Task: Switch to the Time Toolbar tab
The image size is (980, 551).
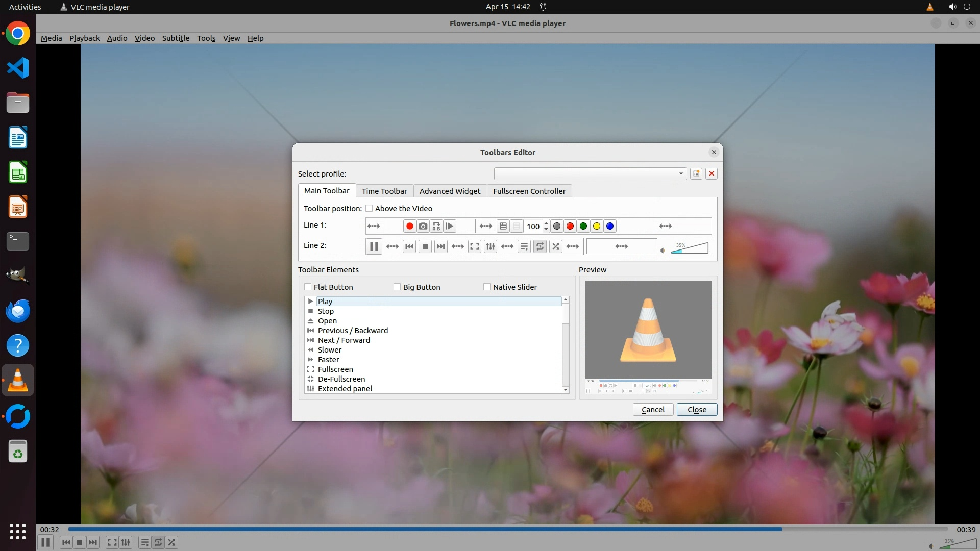Action: coord(384,191)
